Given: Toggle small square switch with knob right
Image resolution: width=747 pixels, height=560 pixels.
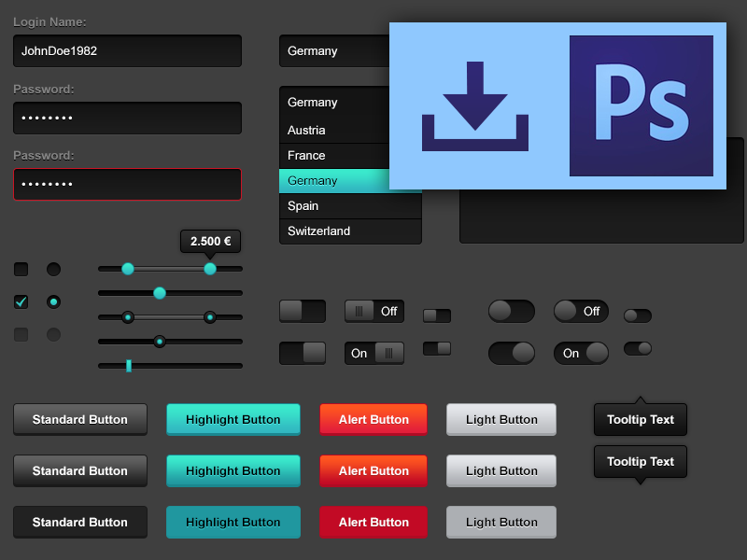Looking at the screenshot, I should pyautogui.click(x=437, y=348).
